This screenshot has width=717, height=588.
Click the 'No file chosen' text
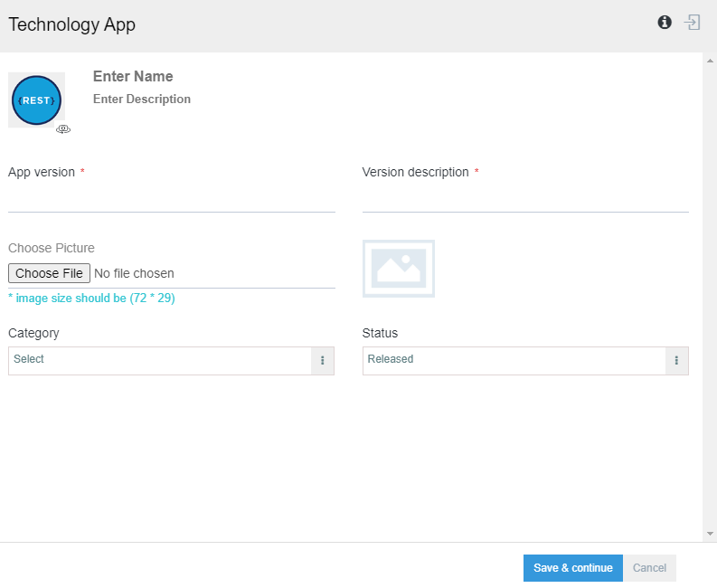click(x=134, y=273)
